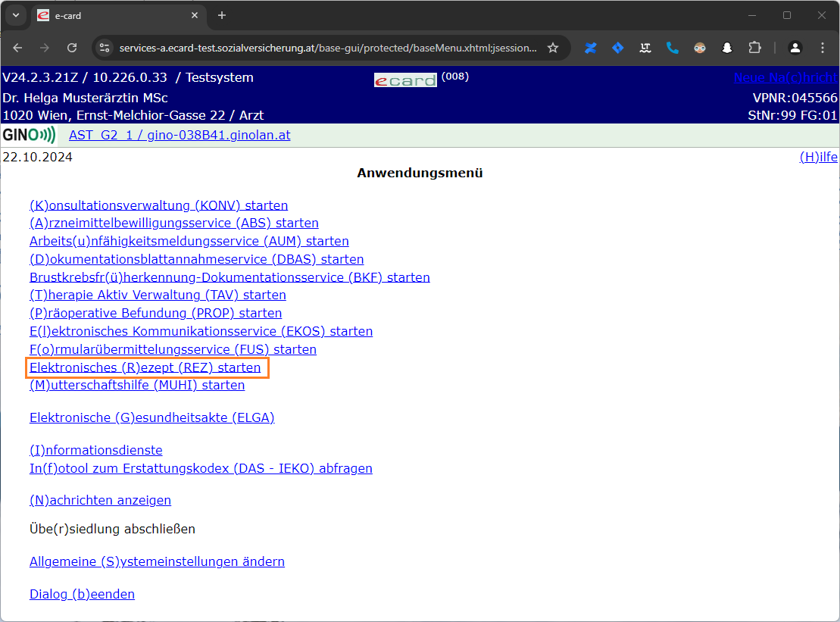The image size is (840, 622).
Task: Go back with the browser back arrow
Action: pyautogui.click(x=18, y=48)
